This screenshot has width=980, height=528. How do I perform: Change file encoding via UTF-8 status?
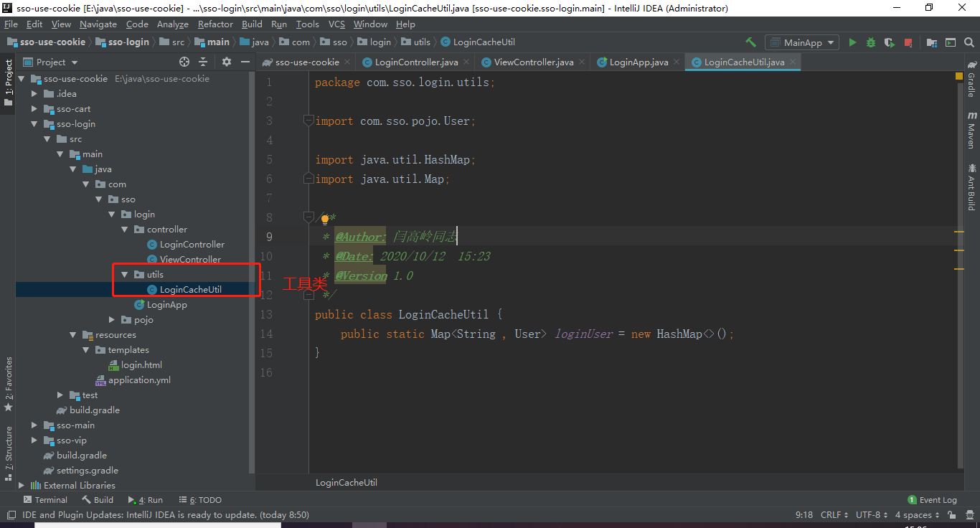[x=871, y=515]
